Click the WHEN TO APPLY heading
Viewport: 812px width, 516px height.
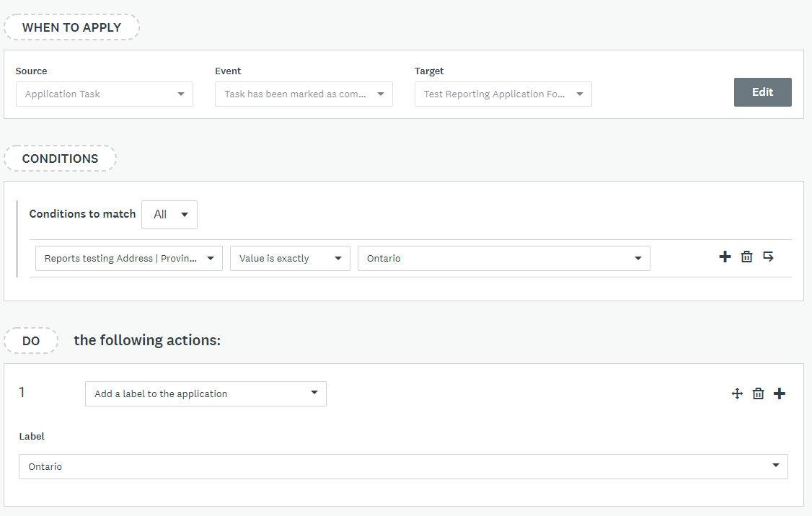pos(71,27)
